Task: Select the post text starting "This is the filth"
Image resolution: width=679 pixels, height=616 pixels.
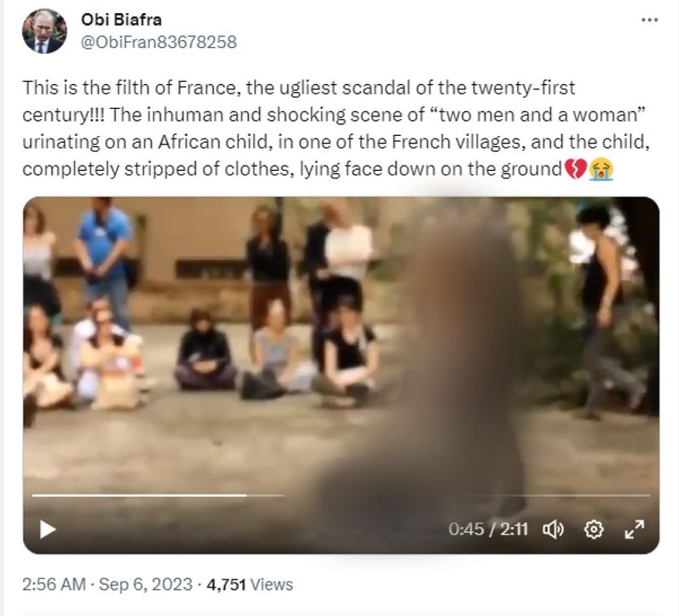Action: (336, 128)
